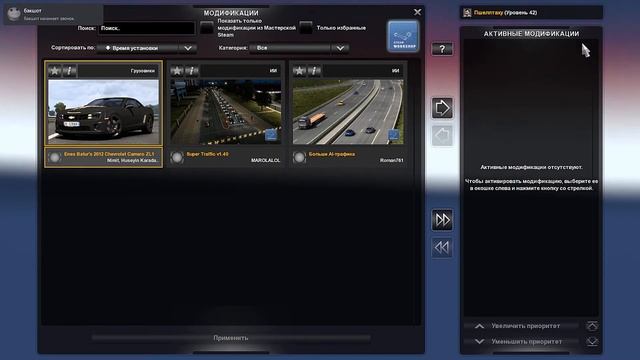Image resolution: width=640 pixels, height=360 pixels.
Task: Show info for Chevrolet Camaro ZL1 mod
Action: click(x=69, y=71)
